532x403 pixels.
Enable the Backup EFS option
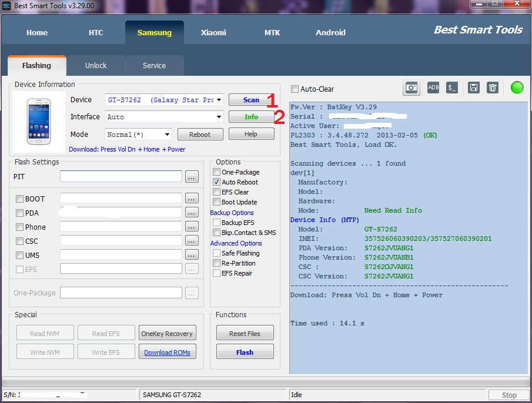click(x=216, y=223)
